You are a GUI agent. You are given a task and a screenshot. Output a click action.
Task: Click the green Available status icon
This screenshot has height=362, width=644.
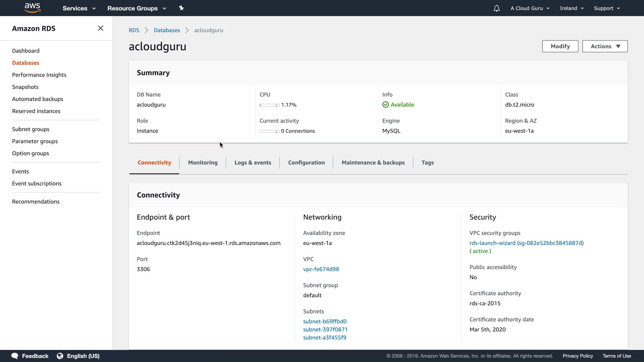(385, 105)
